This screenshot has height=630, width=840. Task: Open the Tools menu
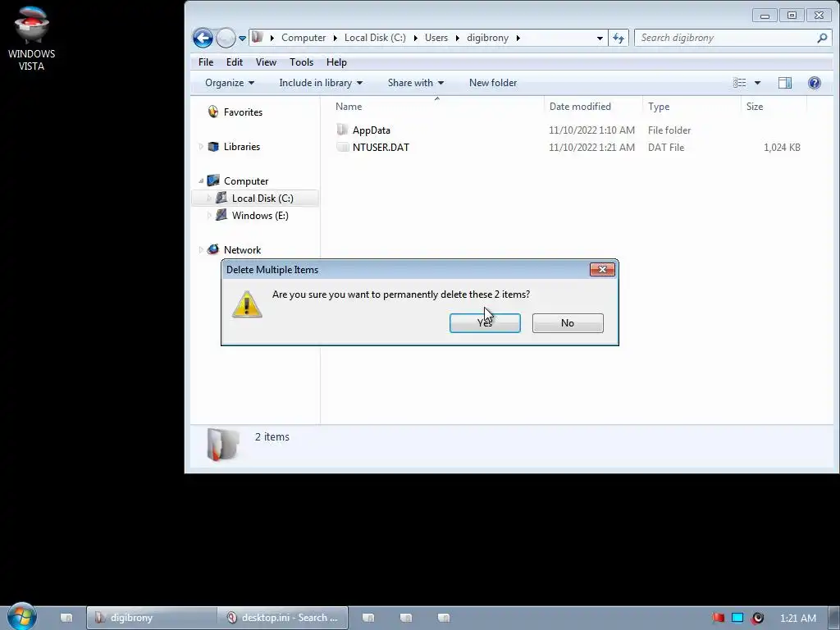301,62
